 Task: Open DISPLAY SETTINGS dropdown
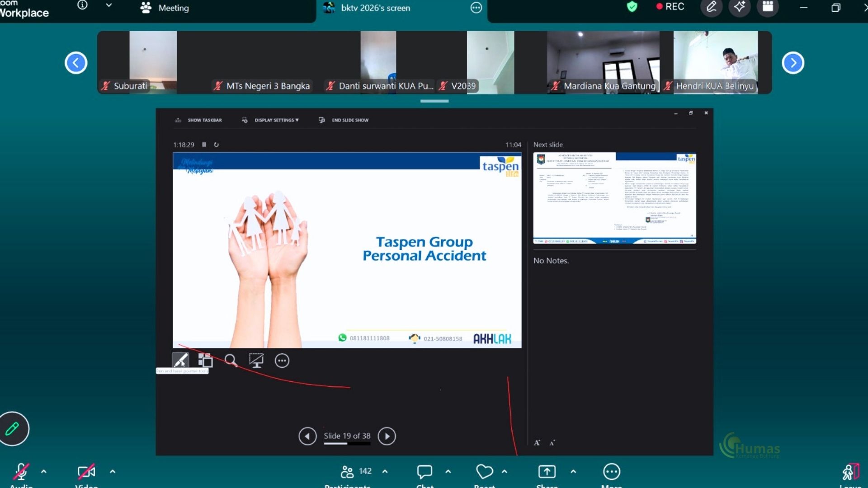pos(270,120)
